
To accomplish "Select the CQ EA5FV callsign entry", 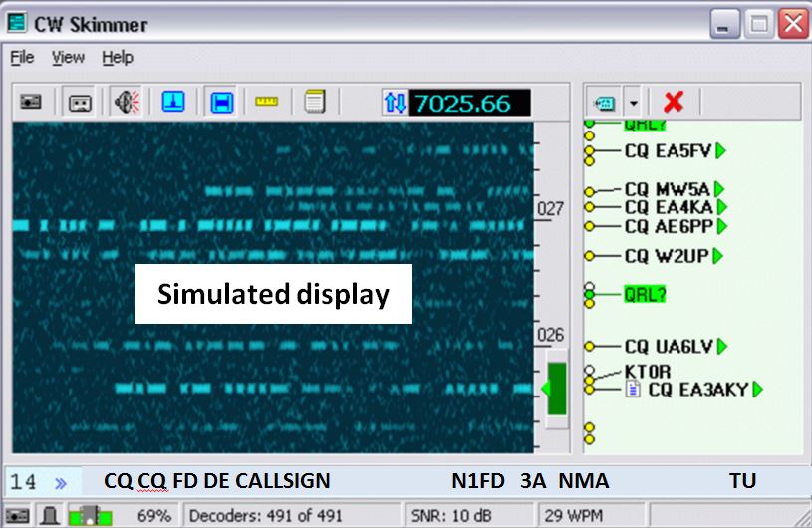I will point(668,151).
